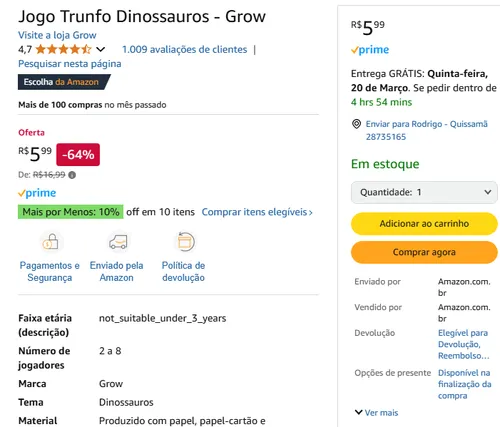
Task: Click the Pagamentos e Segurança lock icon
Action: pos(50,242)
